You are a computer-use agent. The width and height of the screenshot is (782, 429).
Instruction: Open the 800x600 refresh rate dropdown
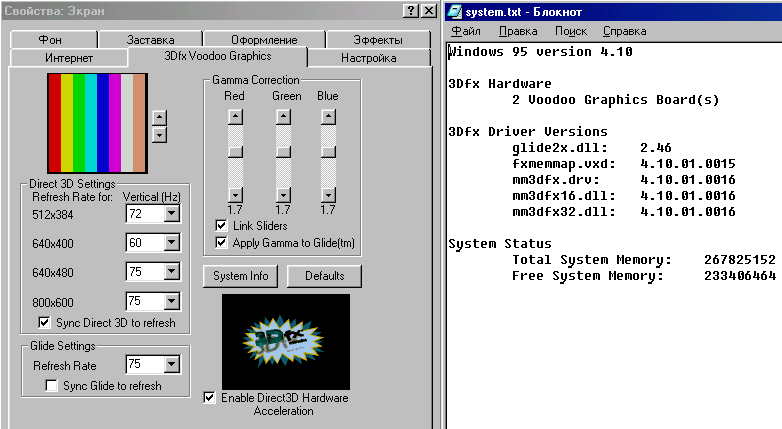pos(172,301)
